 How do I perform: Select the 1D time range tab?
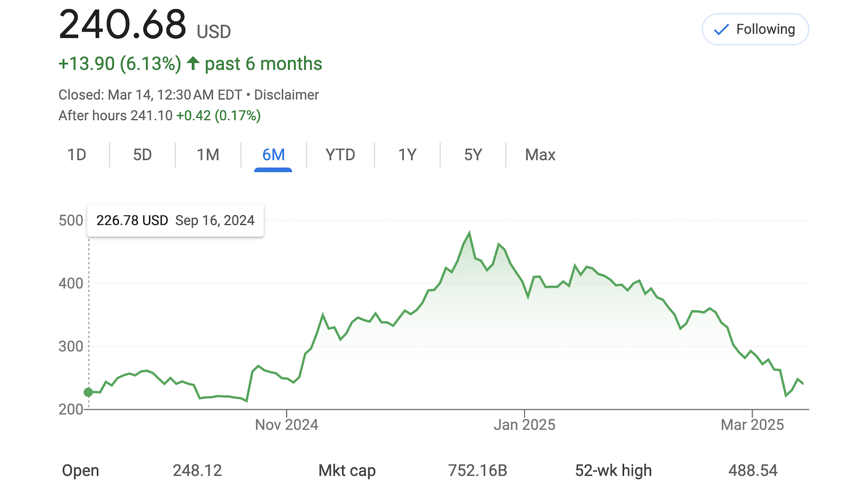[76, 155]
